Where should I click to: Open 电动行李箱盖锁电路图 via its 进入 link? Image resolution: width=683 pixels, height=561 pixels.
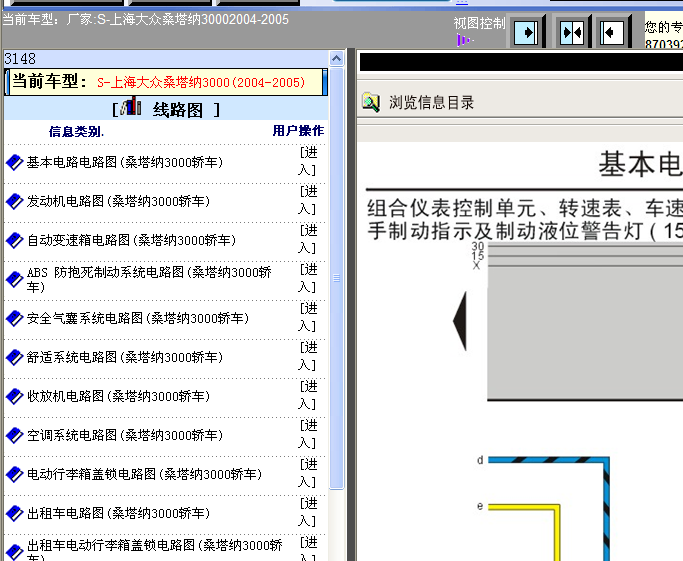tap(308, 473)
